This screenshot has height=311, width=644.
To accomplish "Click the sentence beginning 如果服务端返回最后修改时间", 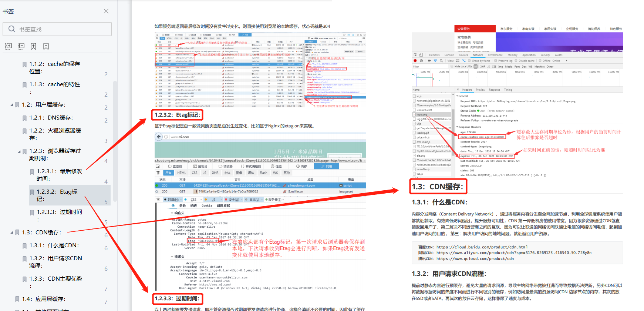I will click(x=242, y=26).
